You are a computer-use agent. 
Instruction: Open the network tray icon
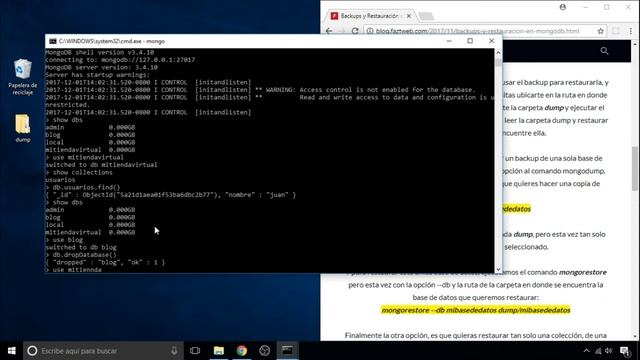pos(598,351)
